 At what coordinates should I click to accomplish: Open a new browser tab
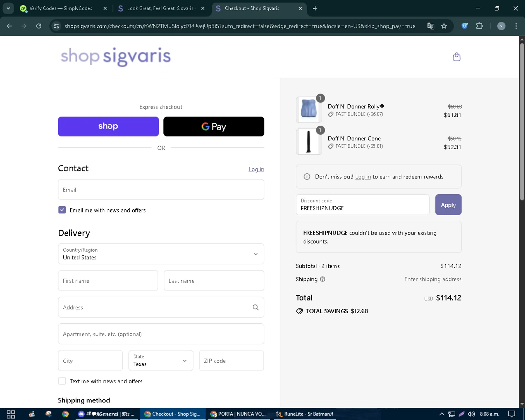(x=315, y=8)
